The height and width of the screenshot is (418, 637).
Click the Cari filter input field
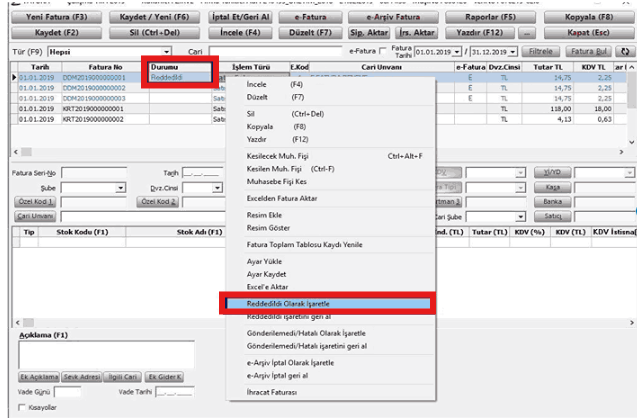[x=276, y=52]
